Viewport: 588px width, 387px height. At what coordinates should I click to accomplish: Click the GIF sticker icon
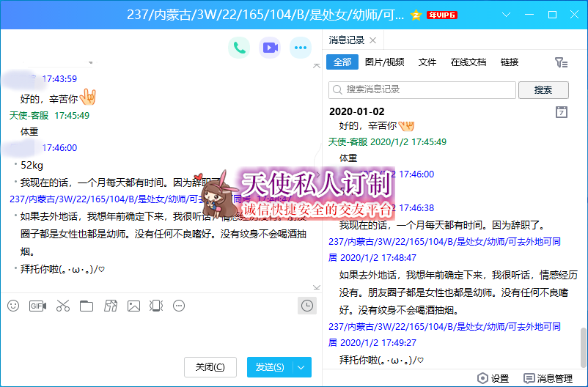pyautogui.click(x=37, y=306)
